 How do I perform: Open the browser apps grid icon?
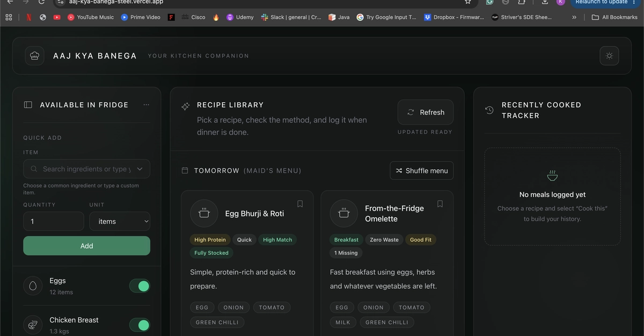point(9,17)
